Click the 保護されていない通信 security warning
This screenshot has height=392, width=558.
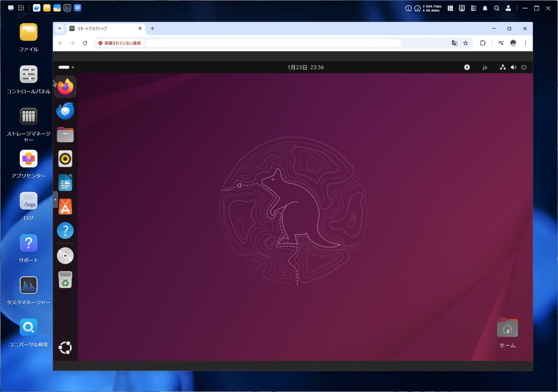(x=119, y=43)
